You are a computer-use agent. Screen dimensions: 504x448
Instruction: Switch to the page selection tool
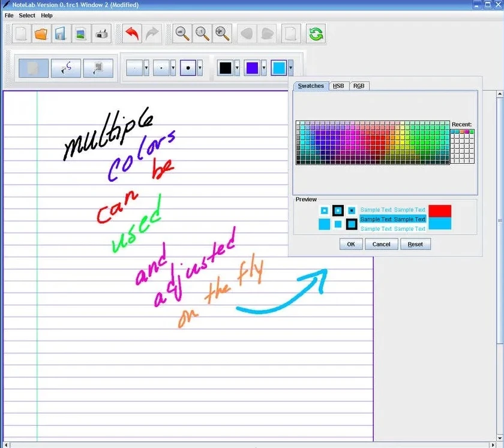(x=98, y=68)
